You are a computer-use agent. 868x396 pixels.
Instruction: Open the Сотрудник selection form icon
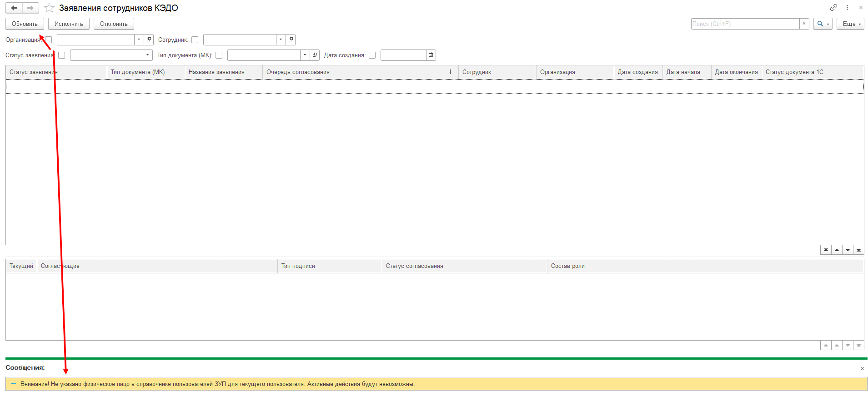click(291, 40)
